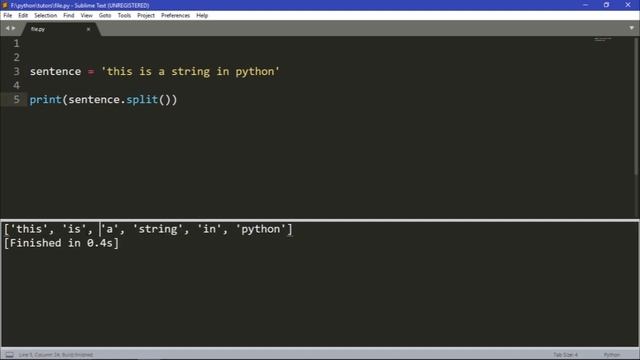The height and width of the screenshot is (360, 640).
Task: Open the Help menu
Action: [x=202, y=16]
